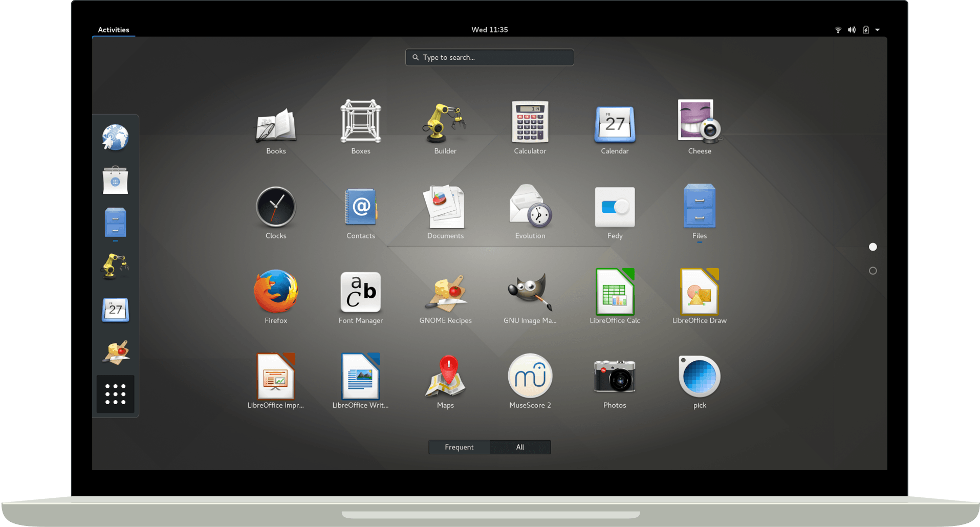Open Files from the dock
980x527 pixels.
[x=115, y=223]
